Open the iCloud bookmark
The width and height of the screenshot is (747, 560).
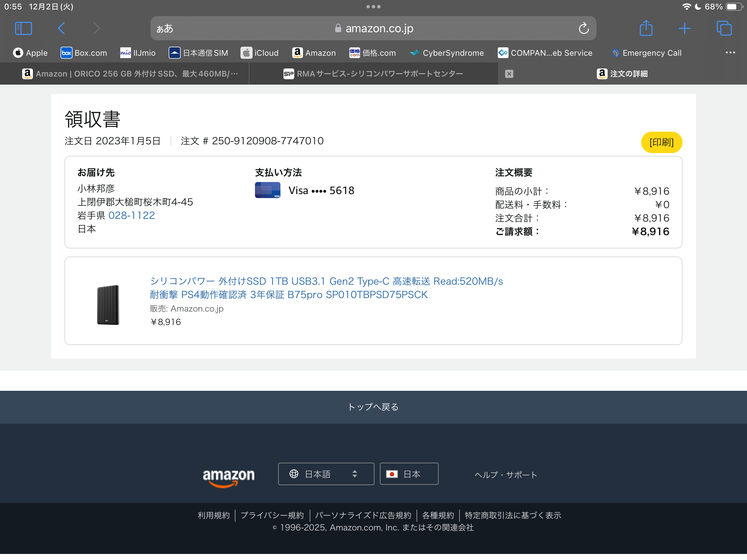point(260,53)
